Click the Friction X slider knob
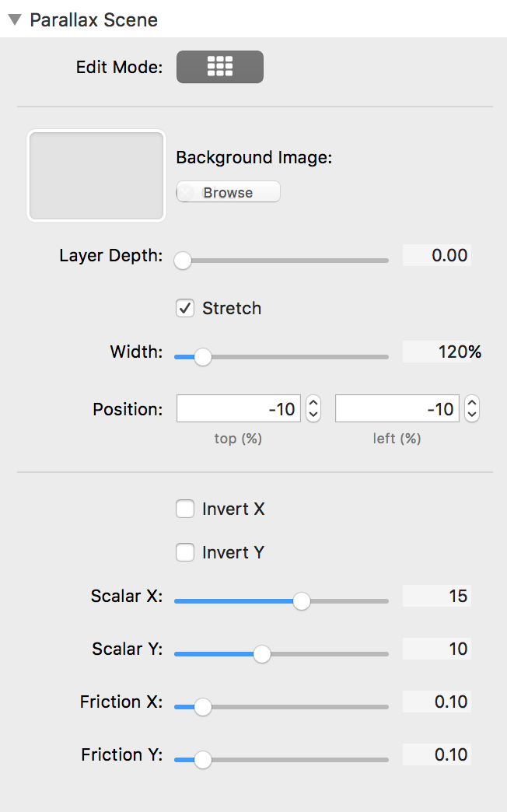The height and width of the screenshot is (812, 507). tap(202, 707)
